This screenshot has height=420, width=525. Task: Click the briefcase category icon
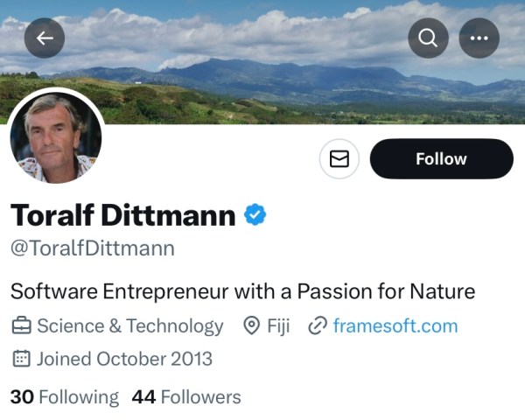pos(21,326)
